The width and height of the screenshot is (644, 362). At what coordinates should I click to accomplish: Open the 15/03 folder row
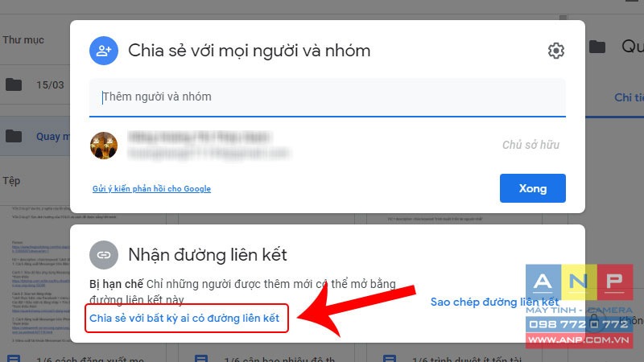(35, 85)
